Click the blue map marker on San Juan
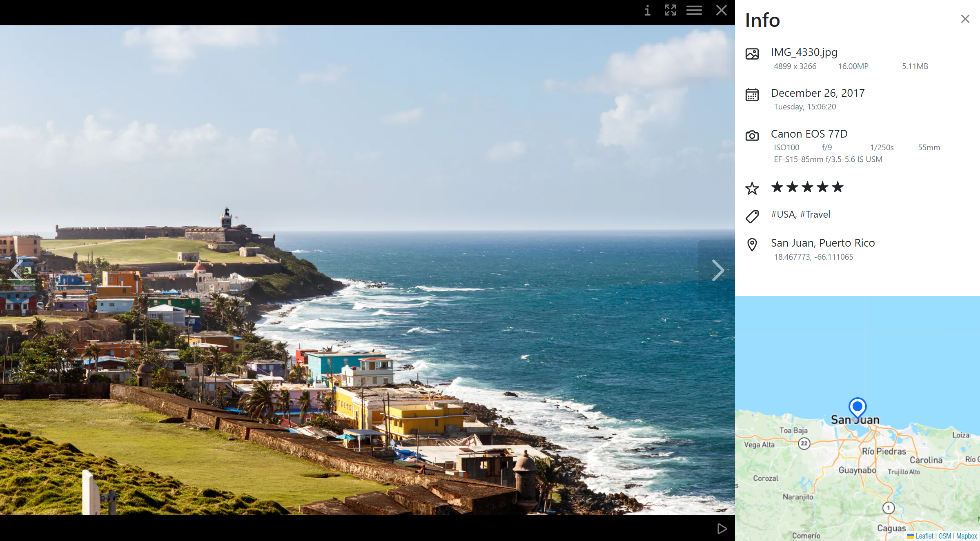This screenshot has width=980, height=541. pos(857,408)
